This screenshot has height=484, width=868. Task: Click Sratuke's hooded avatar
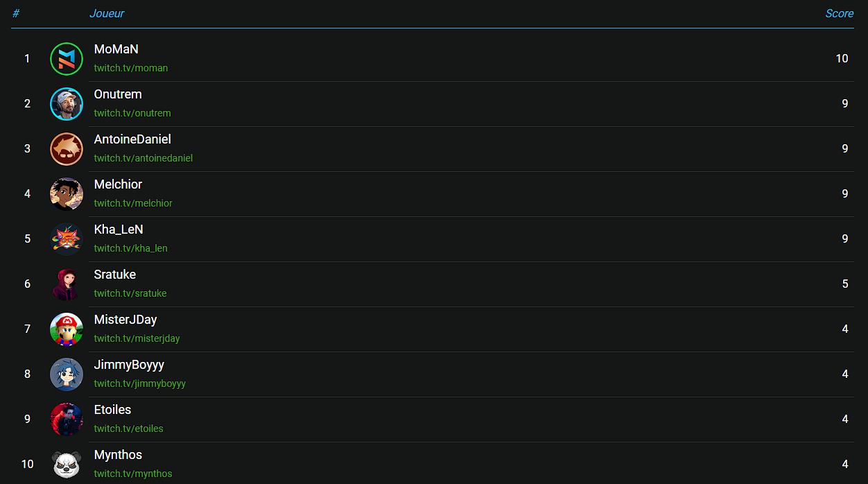pos(67,284)
